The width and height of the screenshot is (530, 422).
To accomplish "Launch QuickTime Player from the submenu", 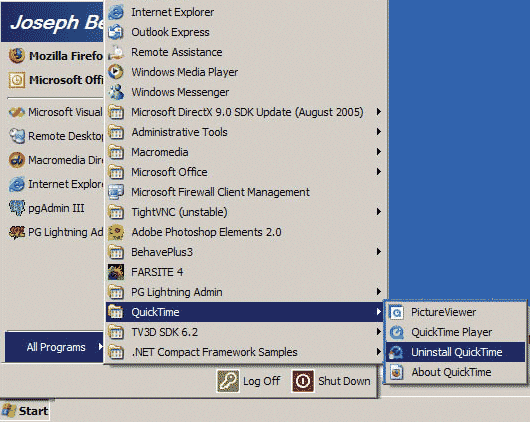I will click(456, 332).
